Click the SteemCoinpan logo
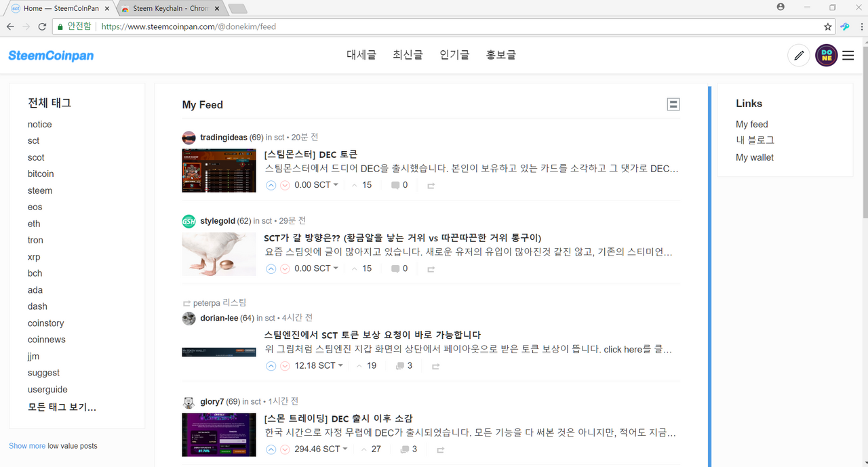The height and width of the screenshot is (467, 868). click(51, 56)
